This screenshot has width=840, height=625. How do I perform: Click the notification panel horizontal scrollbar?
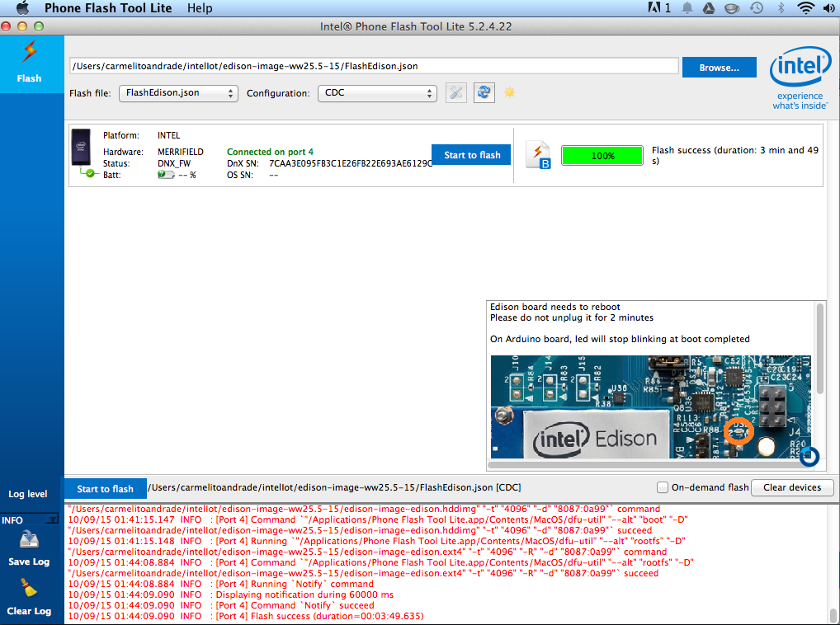649,465
